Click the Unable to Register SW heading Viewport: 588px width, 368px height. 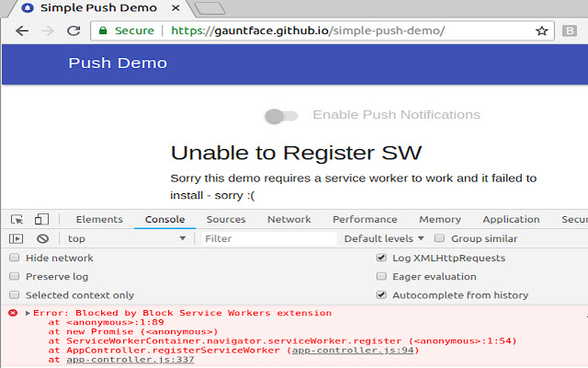pos(296,153)
